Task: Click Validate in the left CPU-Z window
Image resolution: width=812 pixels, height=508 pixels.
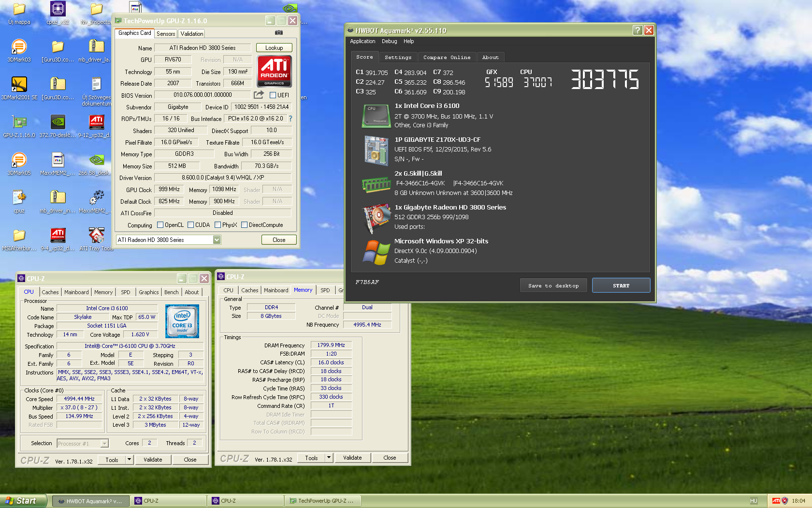Action: tap(153, 460)
